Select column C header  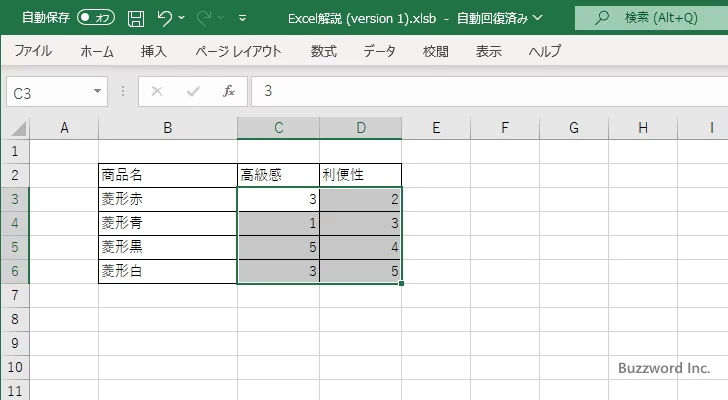pyautogui.click(x=278, y=128)
